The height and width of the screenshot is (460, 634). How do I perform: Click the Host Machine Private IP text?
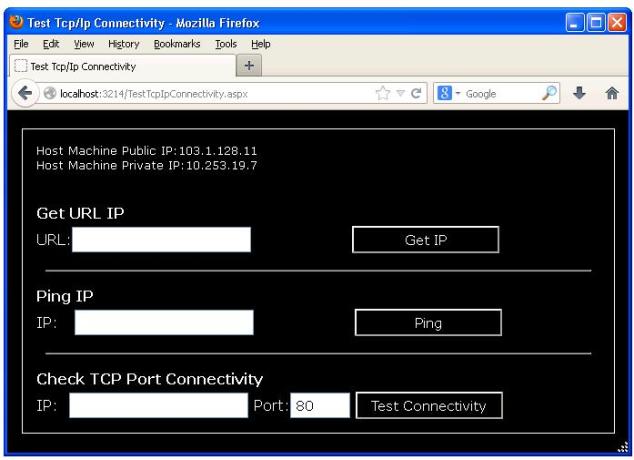146,165
